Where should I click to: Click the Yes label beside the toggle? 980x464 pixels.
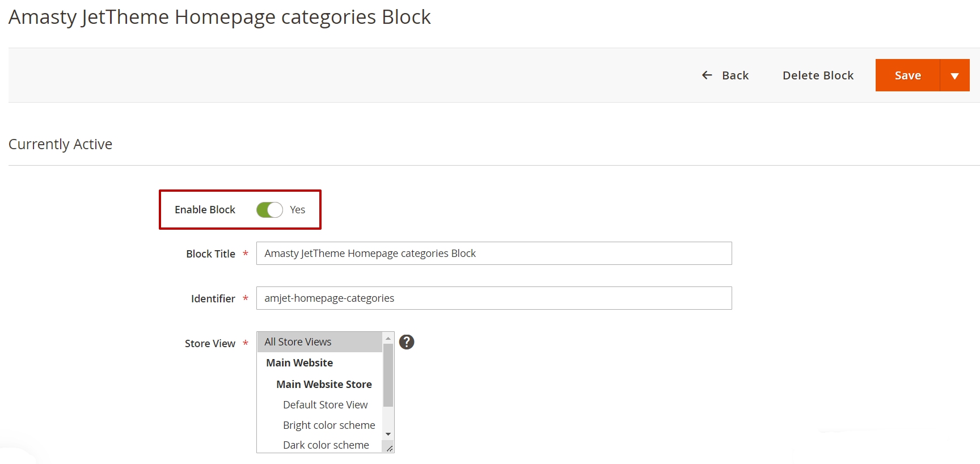tap(297, 210)
